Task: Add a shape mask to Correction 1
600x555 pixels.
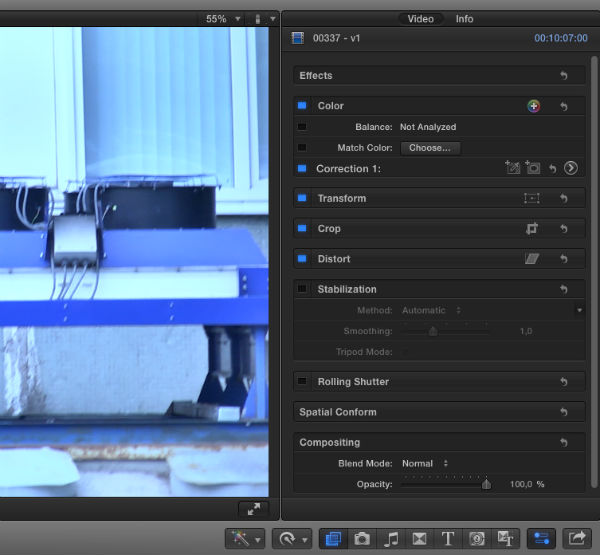Action: pos(533,168)
